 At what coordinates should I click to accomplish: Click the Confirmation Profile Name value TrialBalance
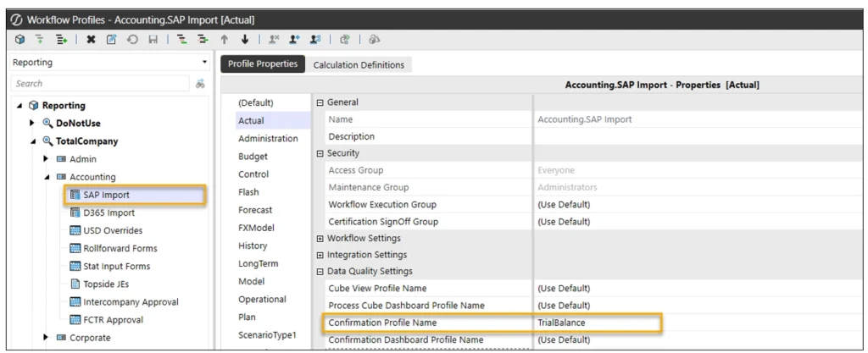tap(562, 323)
